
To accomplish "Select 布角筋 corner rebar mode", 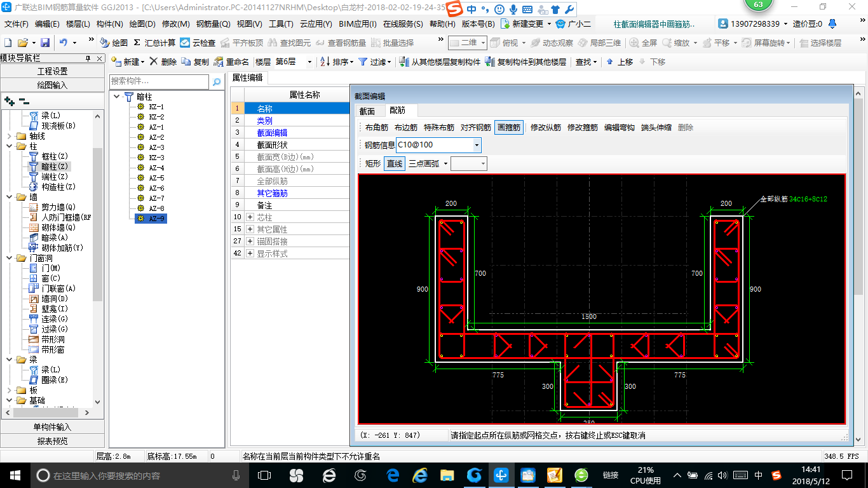I will click(x=377, y=127).
